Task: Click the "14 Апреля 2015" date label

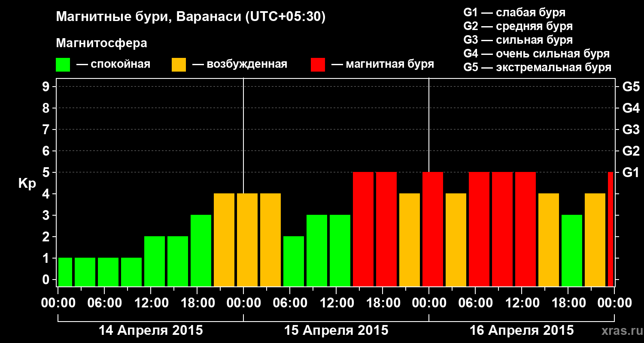Action: point(151,330)
